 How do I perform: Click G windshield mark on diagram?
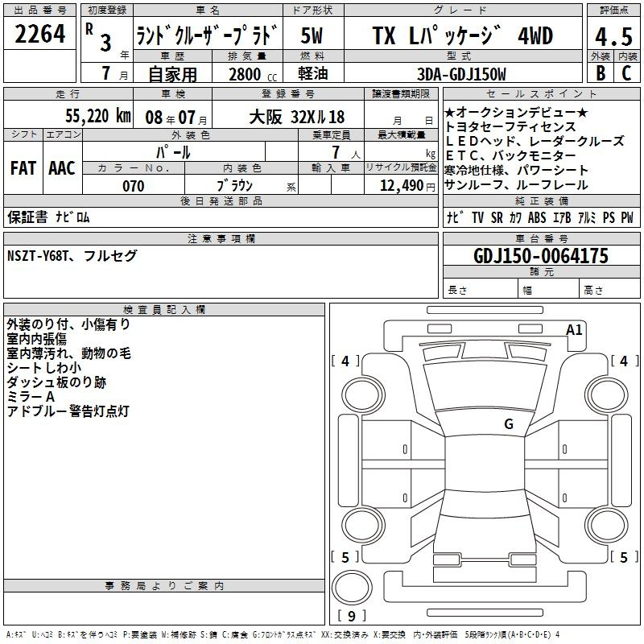coord(509,424)
